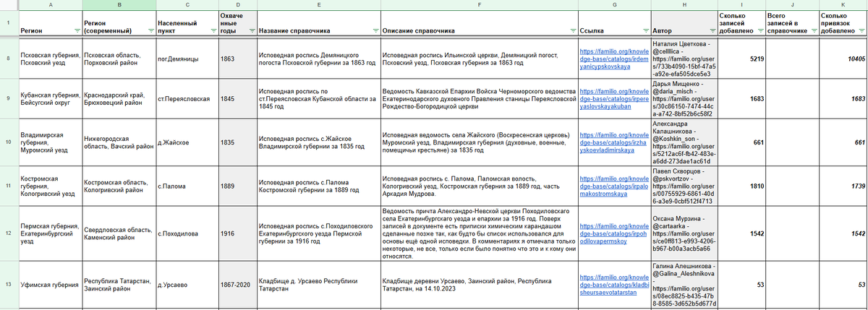This screenshot has width=868, height=310.
Task: Click year cell '1867-2020'
Action: click(x=237, y=285)
